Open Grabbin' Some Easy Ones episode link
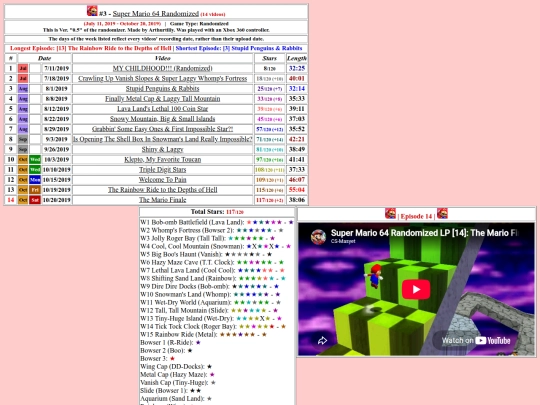Screen dimensions: 540x405 (163, 129)
